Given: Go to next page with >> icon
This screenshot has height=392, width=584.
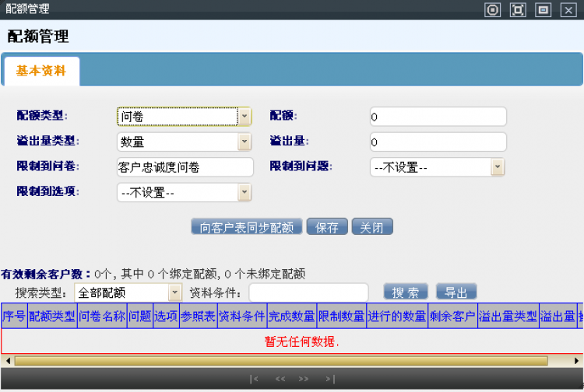Looking at the screenshot, I should [304, 379].
